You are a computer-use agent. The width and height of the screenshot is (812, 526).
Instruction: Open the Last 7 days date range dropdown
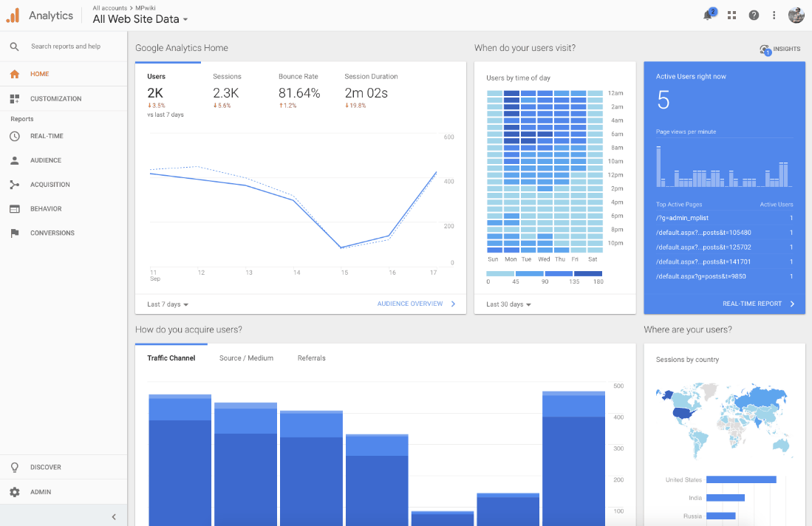(168, 304)
